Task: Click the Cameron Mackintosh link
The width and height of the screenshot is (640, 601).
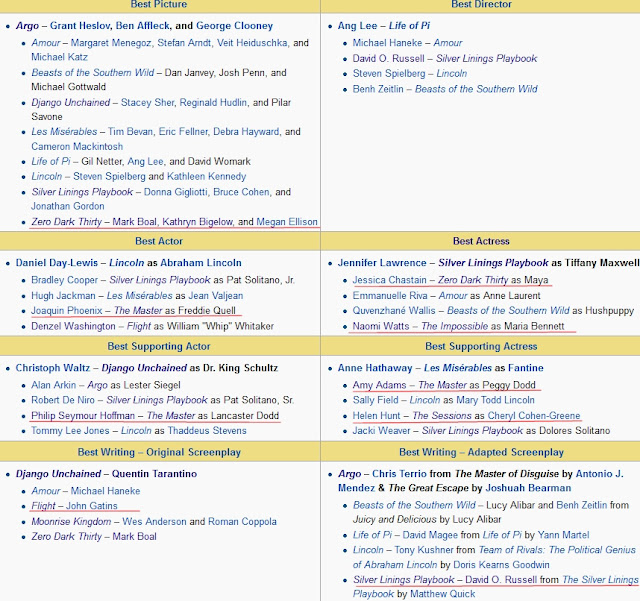Action: pyautogui.click(x=77, y=147)
